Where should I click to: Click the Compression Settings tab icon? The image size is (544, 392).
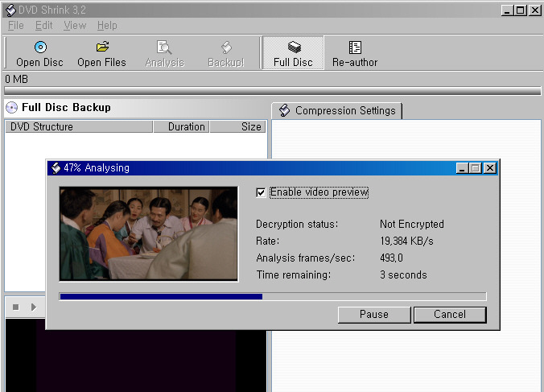[285, 110]
